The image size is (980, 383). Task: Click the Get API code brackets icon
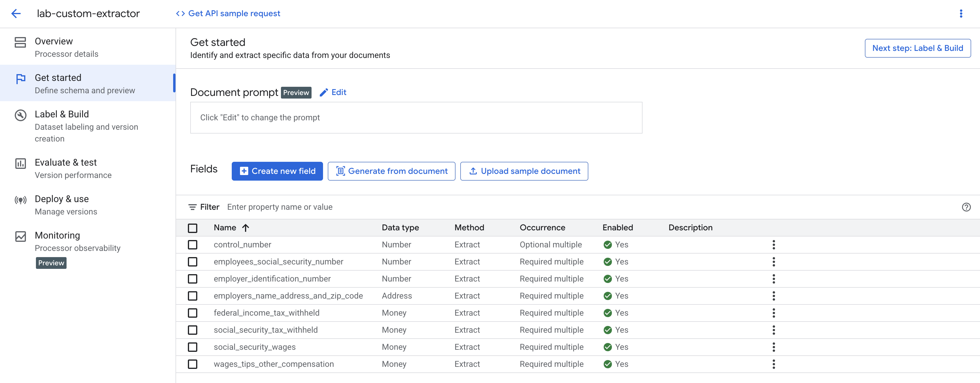tap(180, 14)
